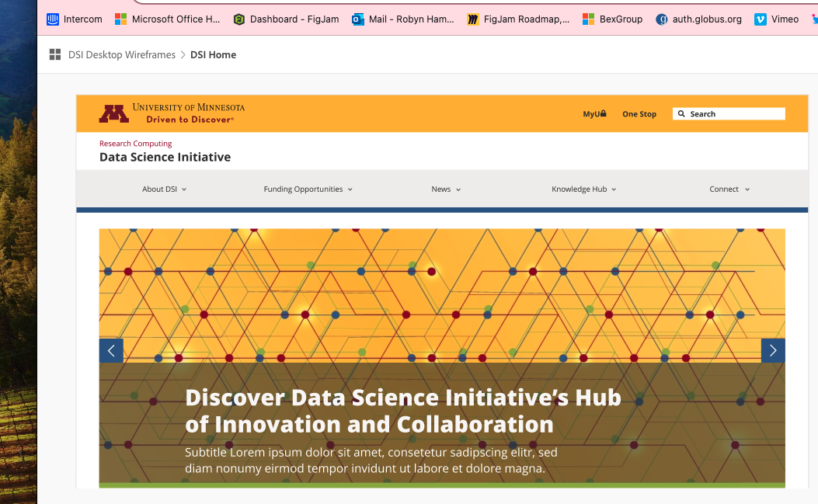This screenshot has width=818, height=504.
Task: Advance to the next carousel slide
Action: (773, 350)
